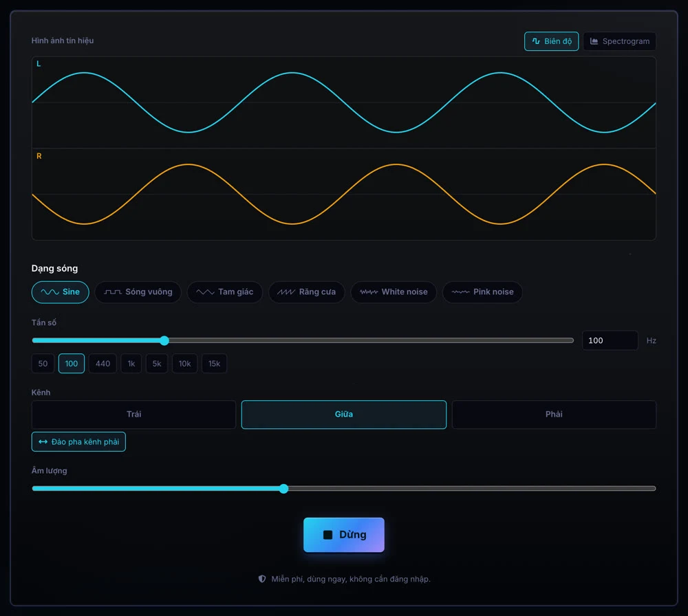This screenshot has width=688, height=616.
Task: Toggle Đảo pha kênh phải label
Action: [x=85, y=442]
